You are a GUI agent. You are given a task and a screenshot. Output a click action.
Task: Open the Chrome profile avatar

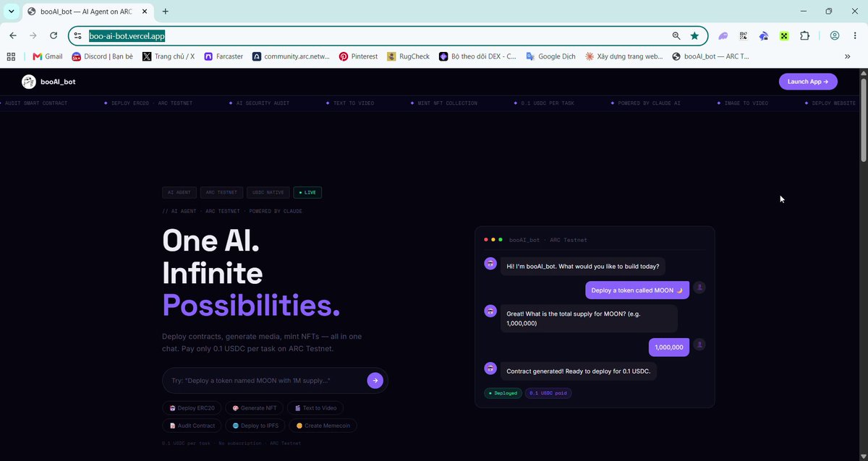point(835,35)
